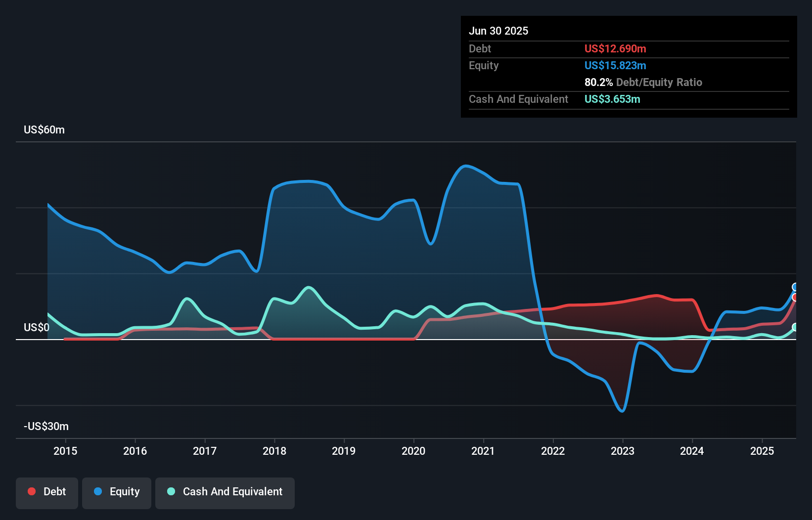Click the teal Cash end-point marker
Viewport: 812px width, 520px height.
point(795,327)
